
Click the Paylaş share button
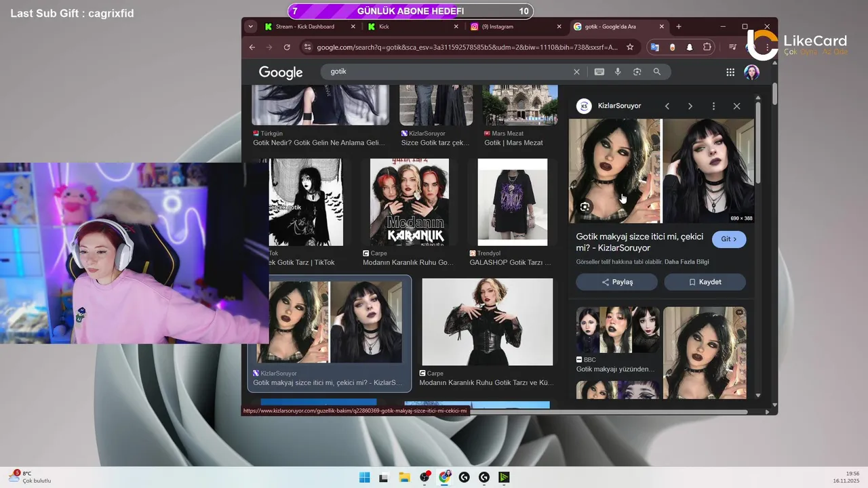[616, 282]
